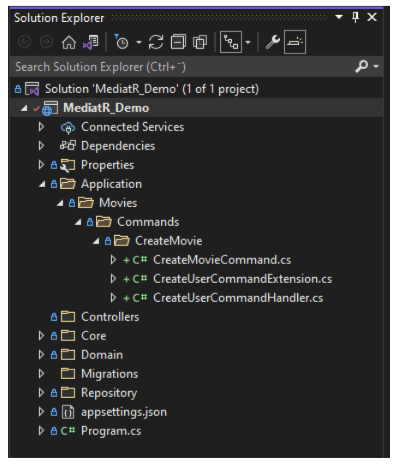Switch between solutions and folder views

(91, 42)
